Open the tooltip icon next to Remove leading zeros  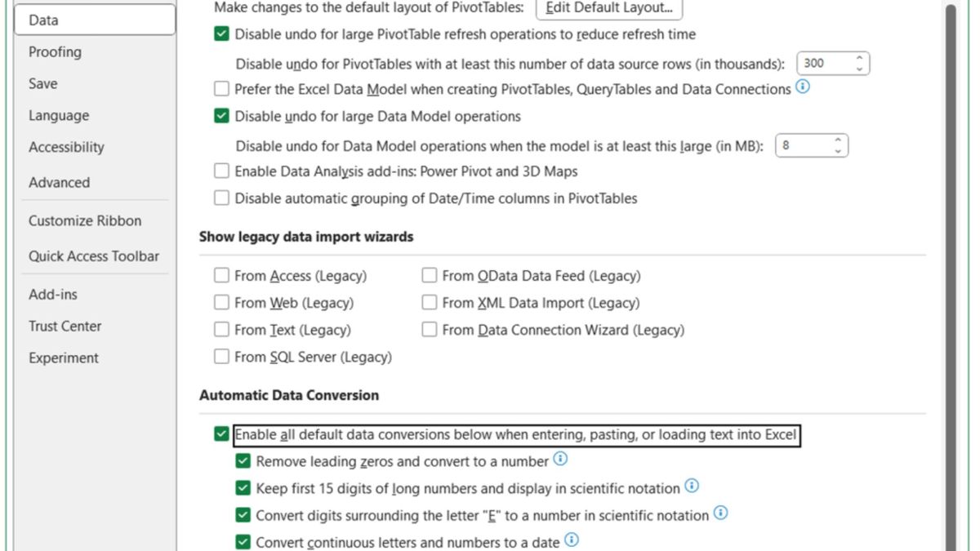(x=560, y=460)
